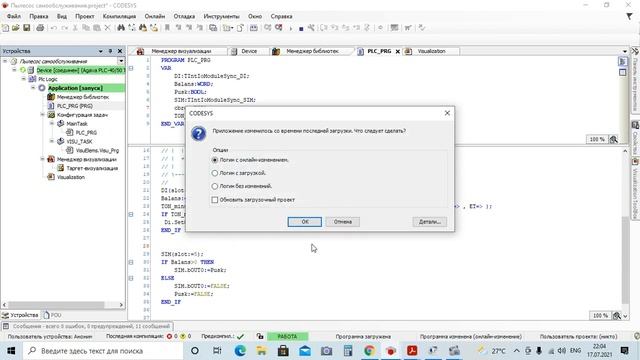Switch to the Менеджер библиотек tab
Image resolution: width=640 pixels, height=360 pixels.
(x=312, y=51)
